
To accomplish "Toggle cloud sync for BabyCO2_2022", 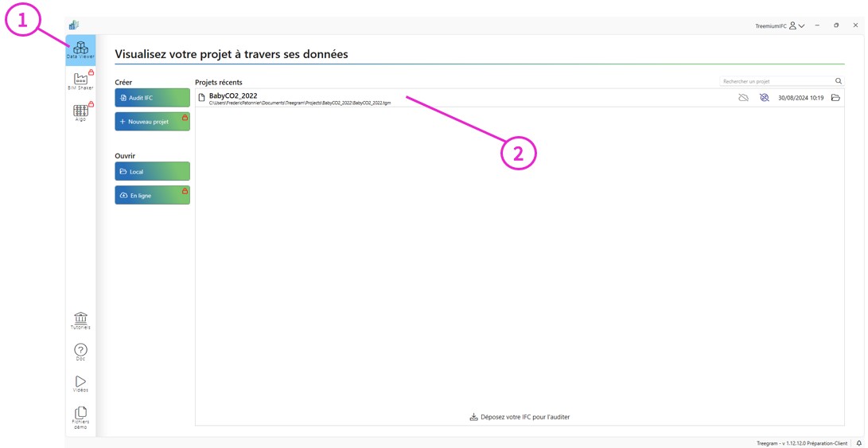I will tap(743, 98).
